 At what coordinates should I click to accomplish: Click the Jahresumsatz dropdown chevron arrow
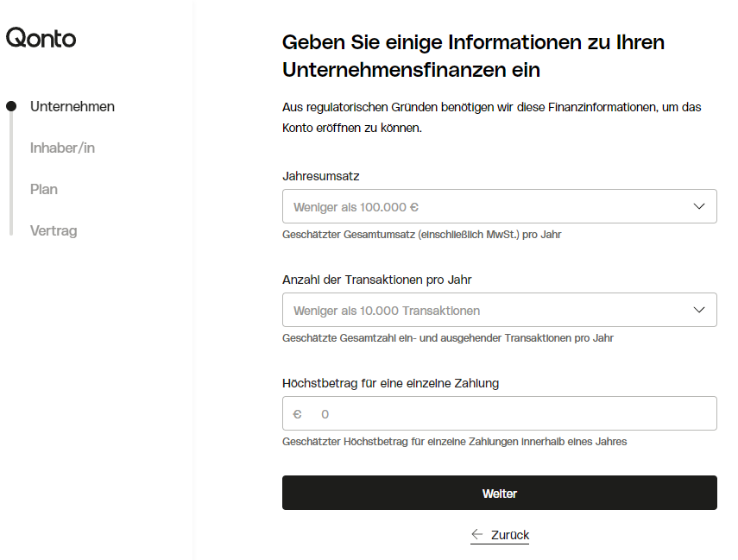point(699,206)
